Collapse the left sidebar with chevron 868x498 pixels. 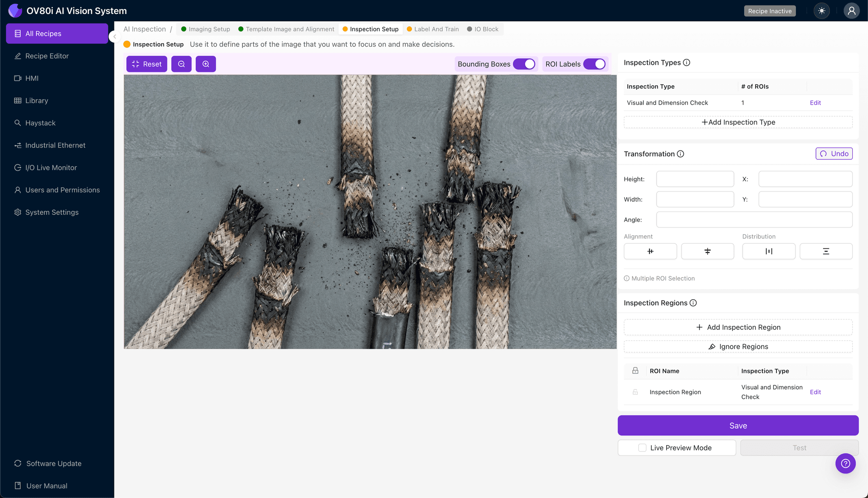(x=114, y=37)
